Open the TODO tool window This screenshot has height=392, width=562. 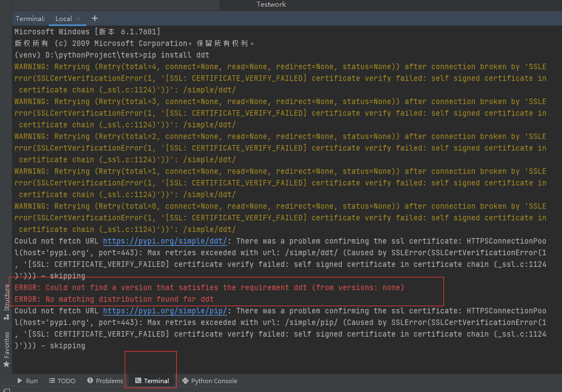point(62,381)
